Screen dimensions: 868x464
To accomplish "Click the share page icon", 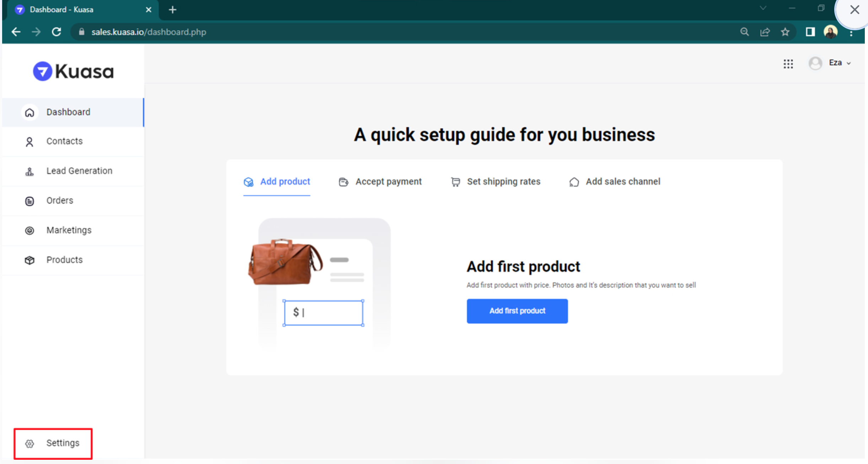I will pyautogui.click(x=765, y=32).
